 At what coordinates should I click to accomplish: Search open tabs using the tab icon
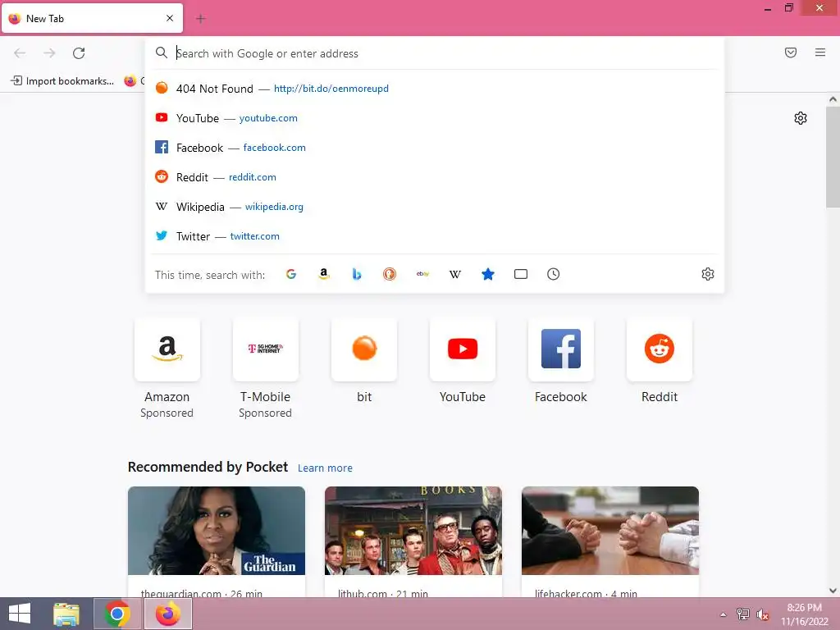[x=521, y=274]
